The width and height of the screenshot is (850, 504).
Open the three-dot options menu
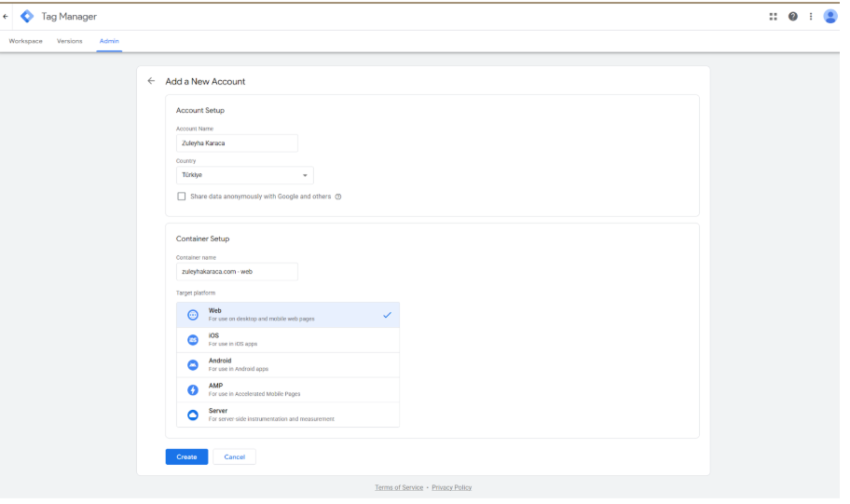click(x=811, y=16)
